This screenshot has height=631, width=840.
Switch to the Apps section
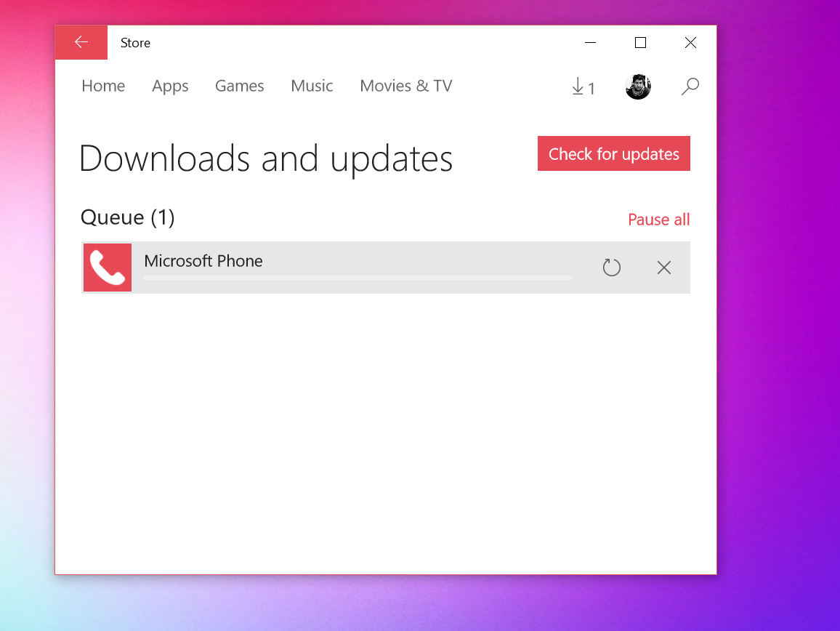click(x=170, y=86)
